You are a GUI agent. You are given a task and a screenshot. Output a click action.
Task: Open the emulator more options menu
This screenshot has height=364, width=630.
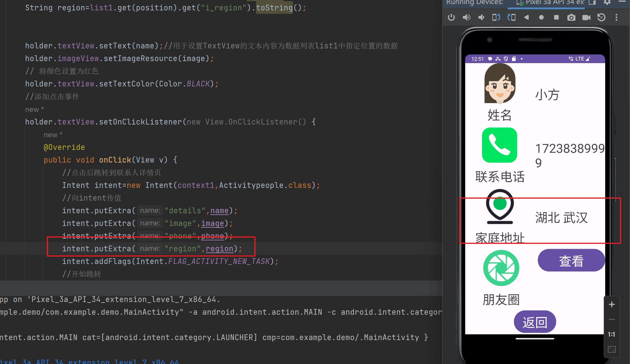click(x=616, y=18)
